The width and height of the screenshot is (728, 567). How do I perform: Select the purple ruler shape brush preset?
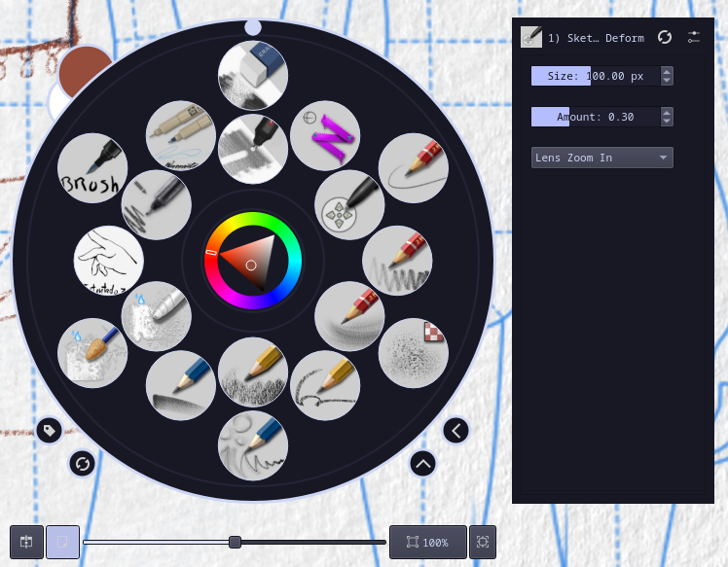325,135
